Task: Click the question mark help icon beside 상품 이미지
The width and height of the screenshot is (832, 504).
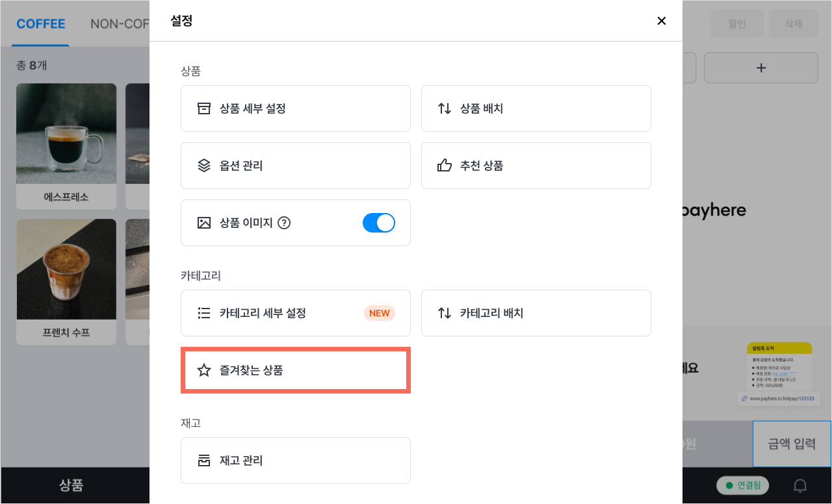Action: point(284,223)
